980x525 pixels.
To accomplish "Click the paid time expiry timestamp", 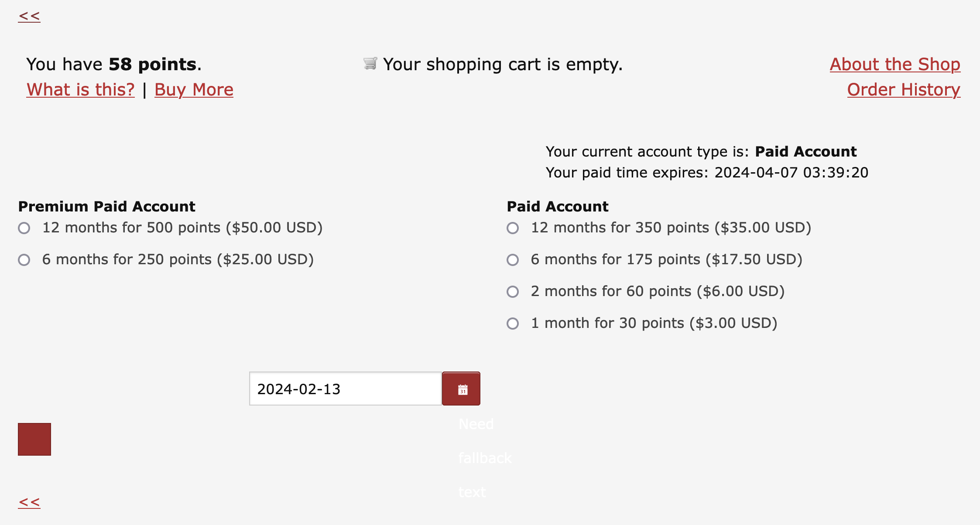I will 791,173.
